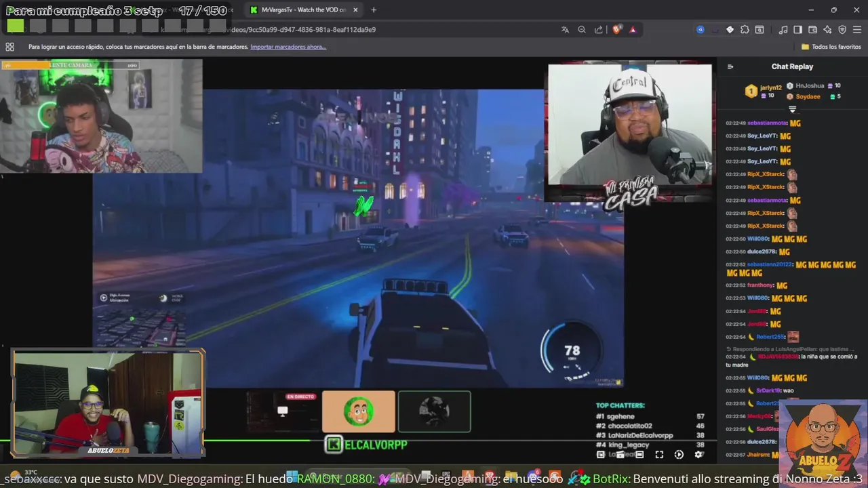Screen dimensions: 868x488
Task: Click username SrDark19 in chat
Action: point(768,390)
